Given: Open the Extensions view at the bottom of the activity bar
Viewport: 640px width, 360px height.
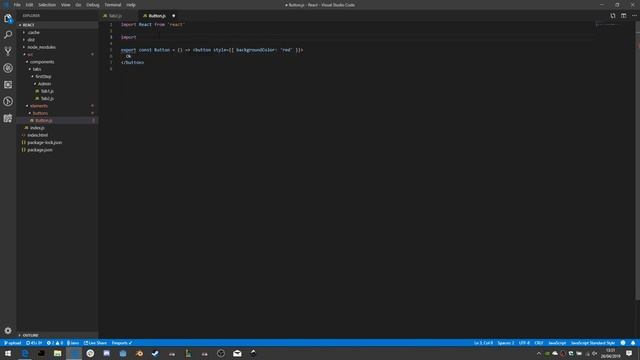Looking at the screenshot, I should pos(8,118).
